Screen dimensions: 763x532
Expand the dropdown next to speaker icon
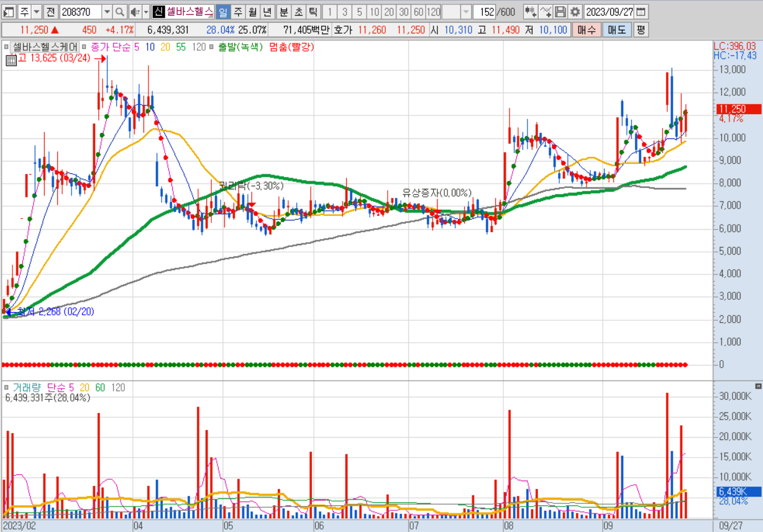pos(146,12)
